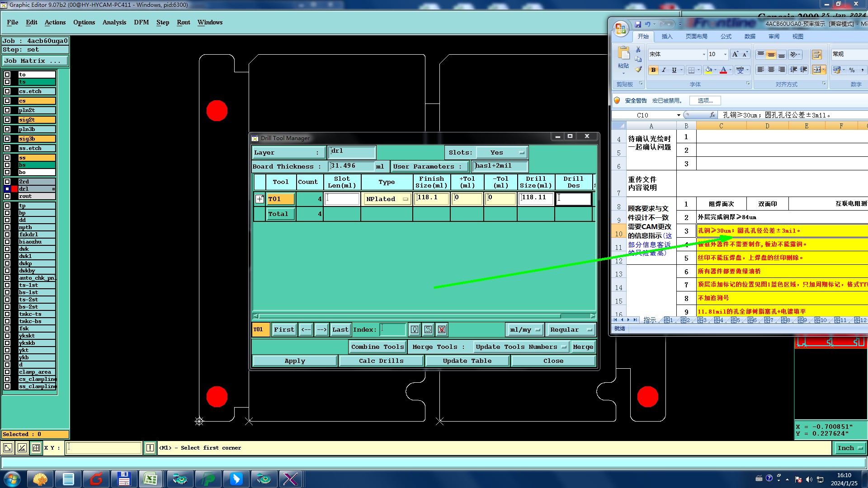Click the lightbulb icon in Drill Tool Manager

tap(415, 330)
